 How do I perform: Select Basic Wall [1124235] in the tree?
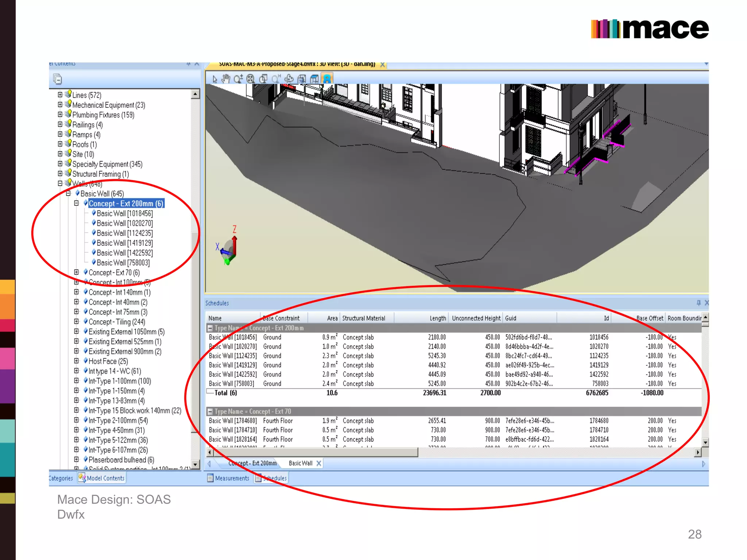tap(124, 233)
